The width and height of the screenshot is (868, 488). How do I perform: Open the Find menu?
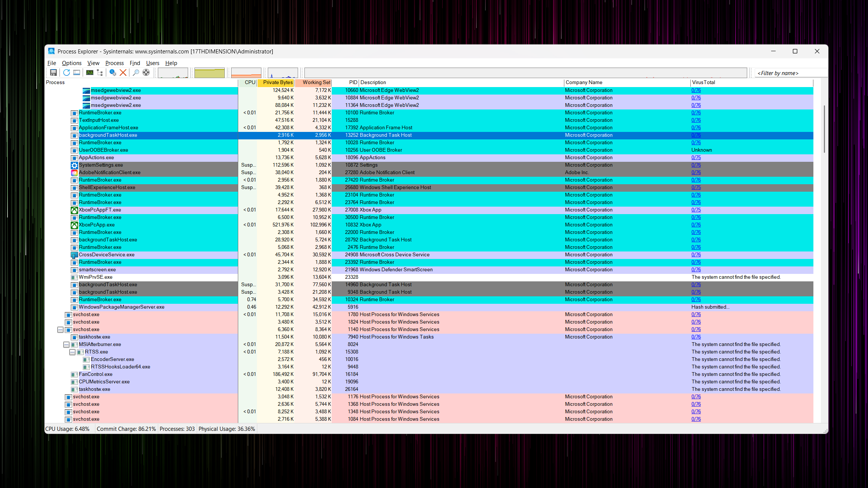click(x=135, y=63)
